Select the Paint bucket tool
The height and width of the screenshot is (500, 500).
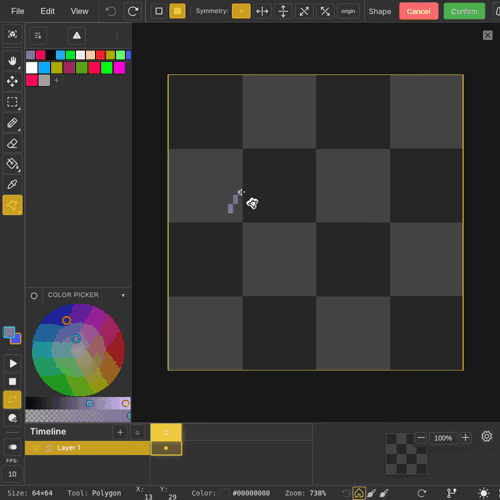click(12, 164)
